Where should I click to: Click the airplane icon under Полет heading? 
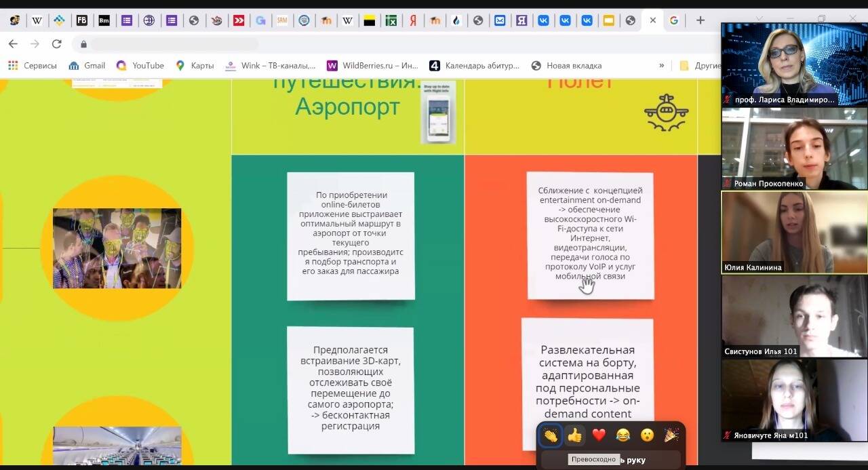click(666, 113)
